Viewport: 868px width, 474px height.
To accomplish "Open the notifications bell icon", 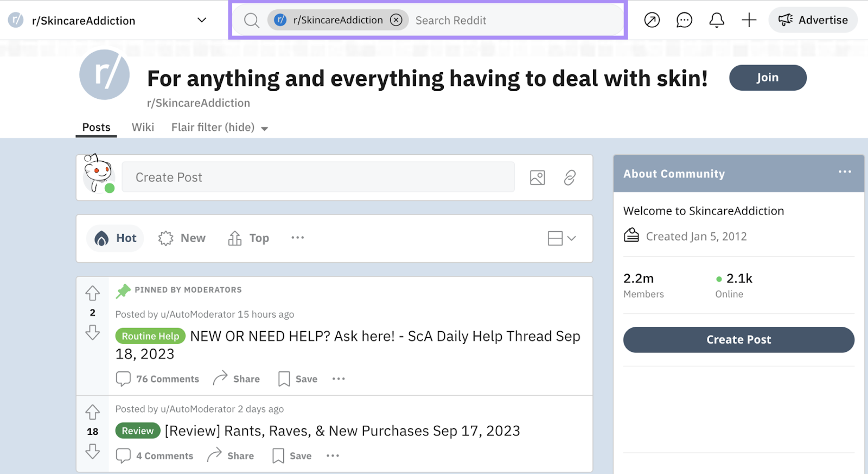I will point(717,20).
